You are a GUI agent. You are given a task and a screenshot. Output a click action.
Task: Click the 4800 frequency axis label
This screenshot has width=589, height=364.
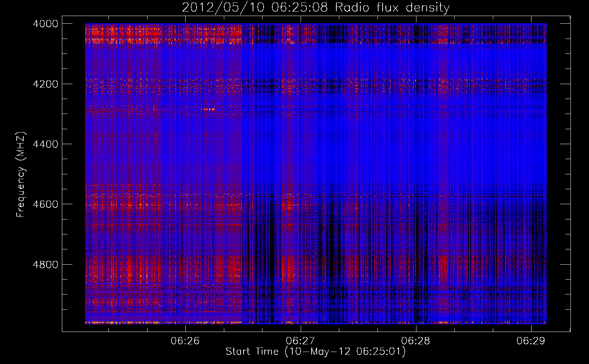click(x=46, y=265)
